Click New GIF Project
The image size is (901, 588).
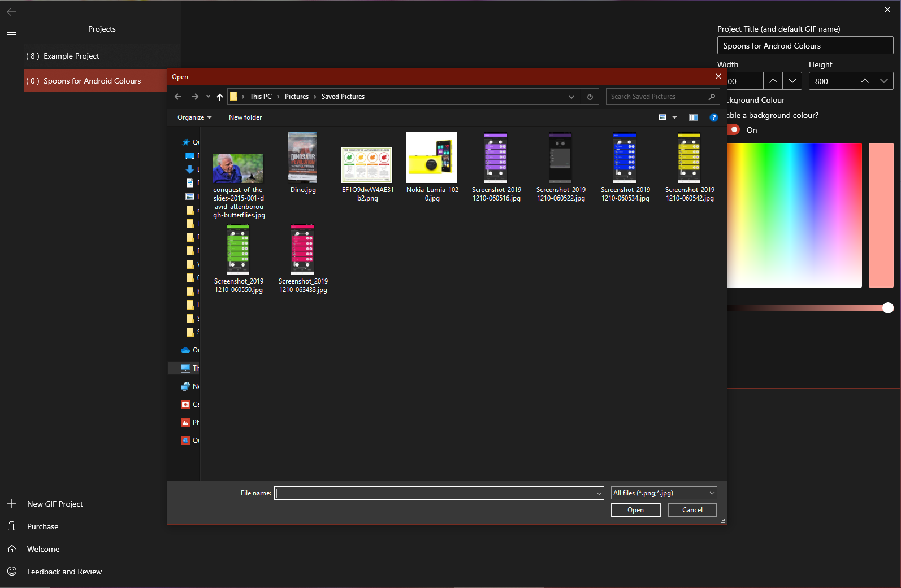55,504
